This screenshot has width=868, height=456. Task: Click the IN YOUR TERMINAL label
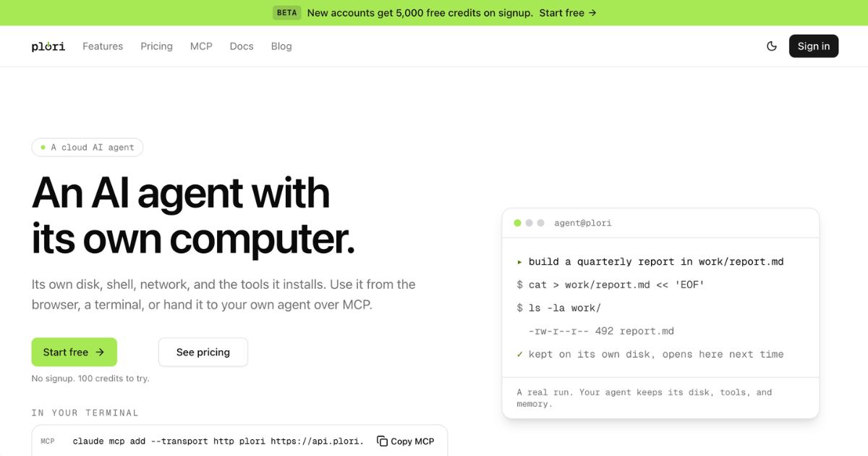pos(85,413)
